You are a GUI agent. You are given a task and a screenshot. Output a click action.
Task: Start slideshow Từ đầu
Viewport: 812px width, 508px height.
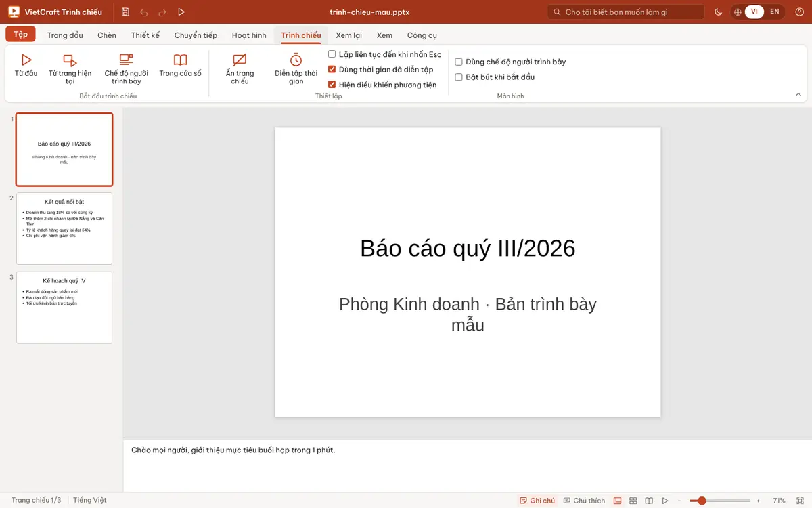(x=26, y=66)
